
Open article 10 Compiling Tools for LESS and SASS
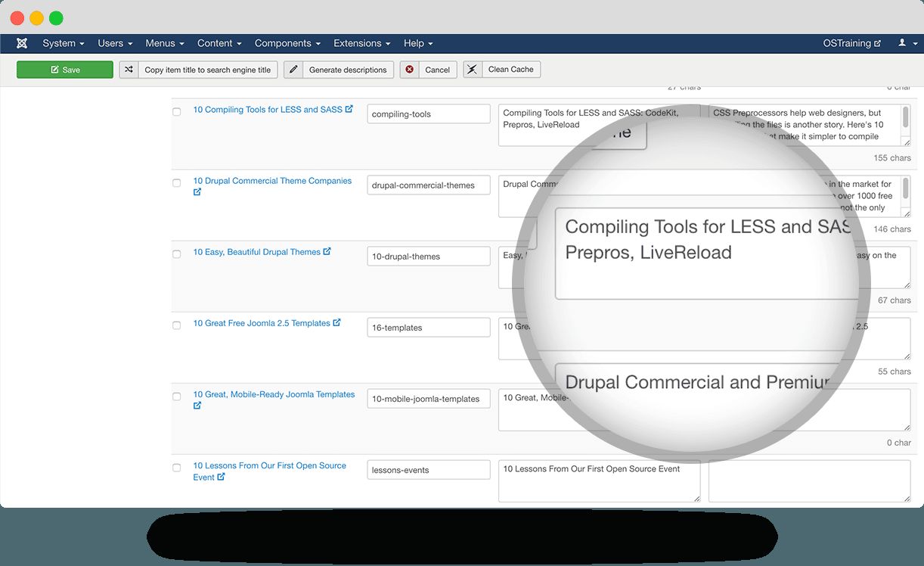pos(268,110)
